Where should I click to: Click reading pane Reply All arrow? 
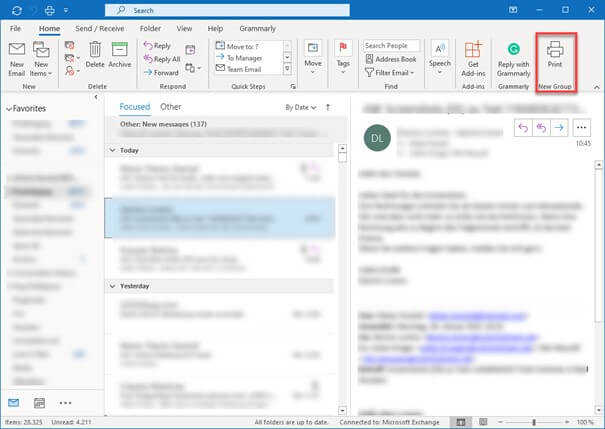point(541,128)
